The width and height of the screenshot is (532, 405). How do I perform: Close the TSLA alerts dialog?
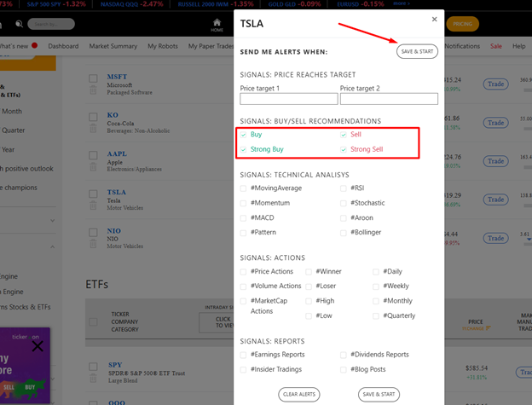(434, 20)
